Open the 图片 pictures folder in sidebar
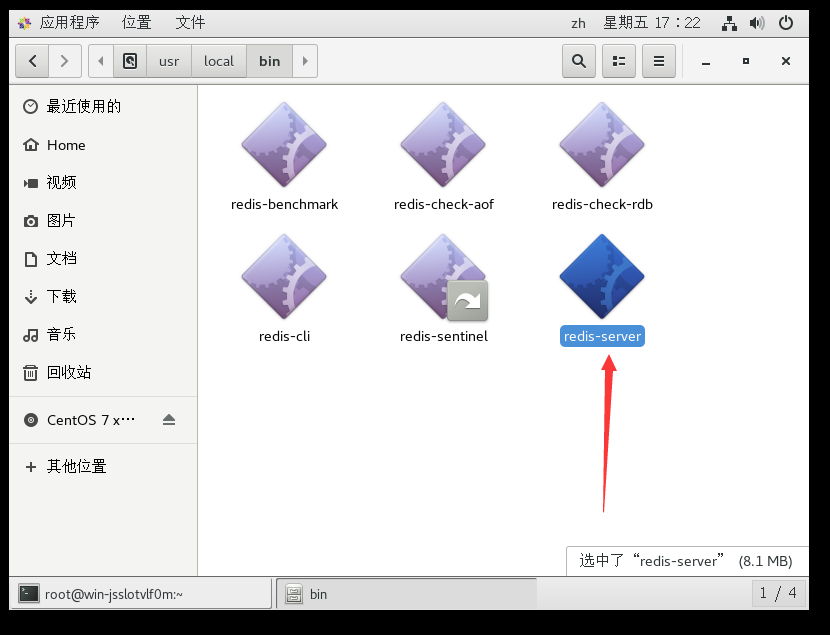Image resolution: width=830 pixels, height=635 pixels. pyautogui.click(x=103, y=221)
